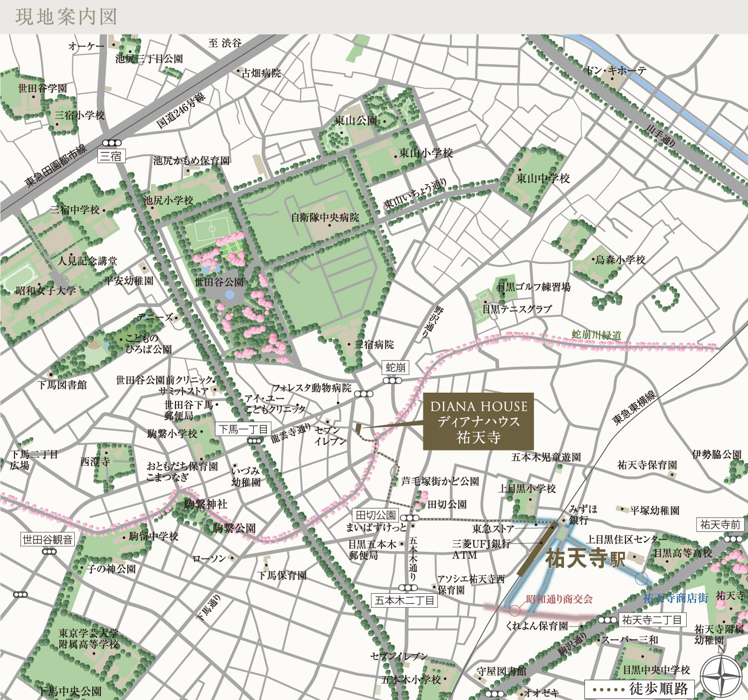Click the 現地案内図 map title
Image resolution: width=748 pixels, height=700 pixels.
point(66,17)
